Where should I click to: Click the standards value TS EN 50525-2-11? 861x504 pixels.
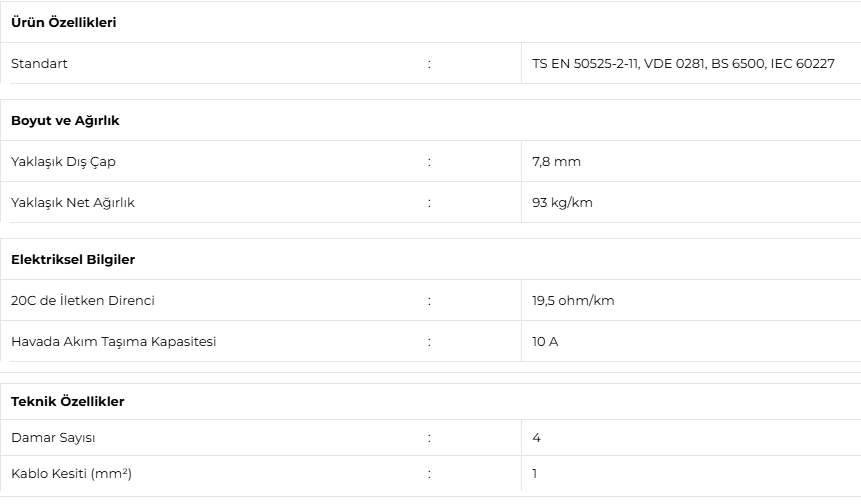(x=585, y=64)
